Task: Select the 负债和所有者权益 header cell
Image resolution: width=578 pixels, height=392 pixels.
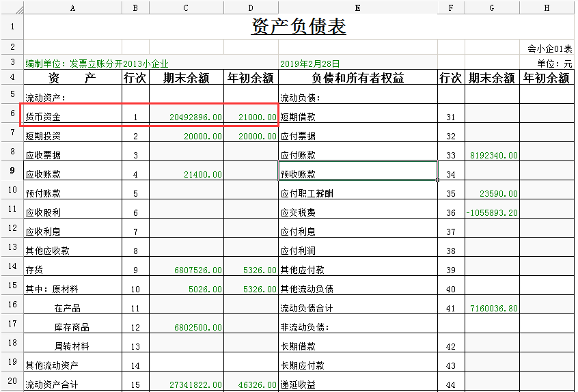Action: coord(358,78)
